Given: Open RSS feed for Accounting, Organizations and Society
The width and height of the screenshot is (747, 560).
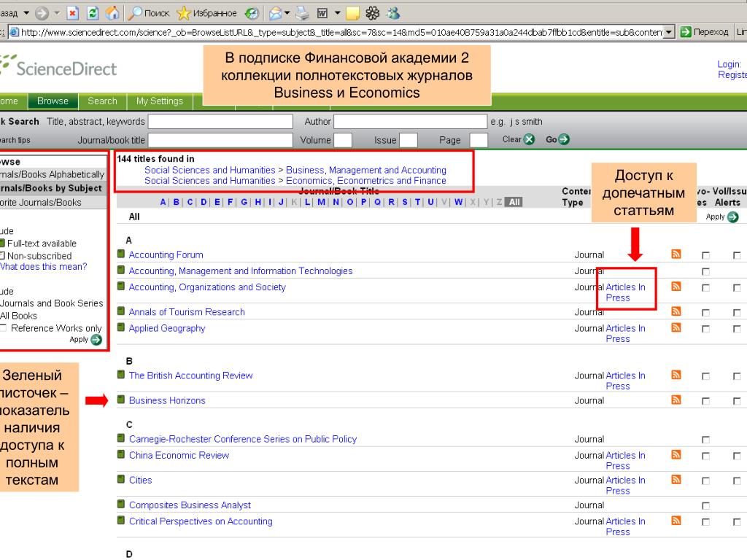Looking at the screenshot, I should tap(676, 286).
